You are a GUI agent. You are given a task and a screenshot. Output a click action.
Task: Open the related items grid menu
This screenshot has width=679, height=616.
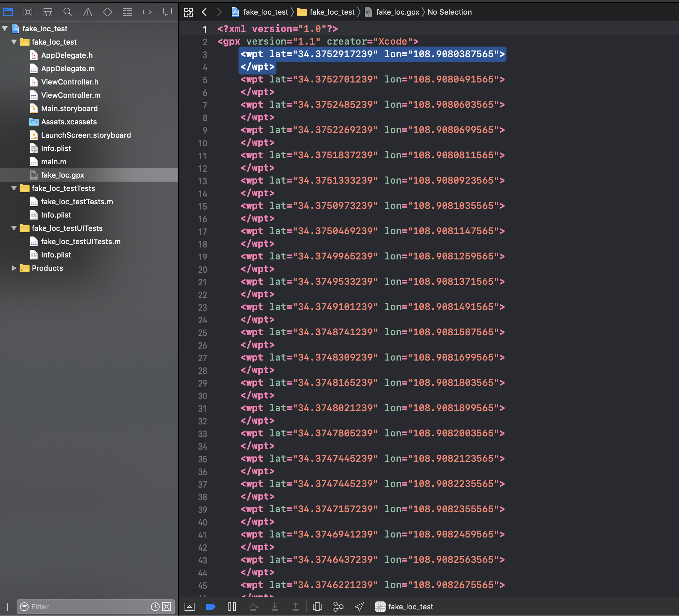[189, 12]
